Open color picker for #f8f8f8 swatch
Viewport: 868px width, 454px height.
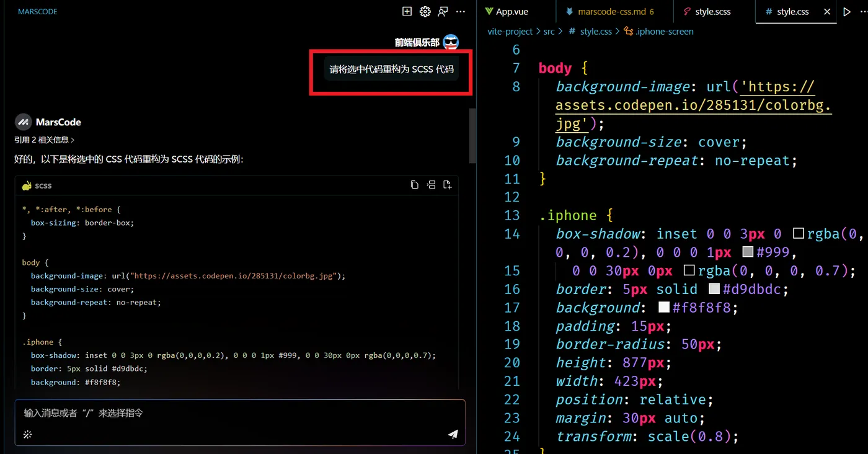pyautogui.click(x=663, y=308)
